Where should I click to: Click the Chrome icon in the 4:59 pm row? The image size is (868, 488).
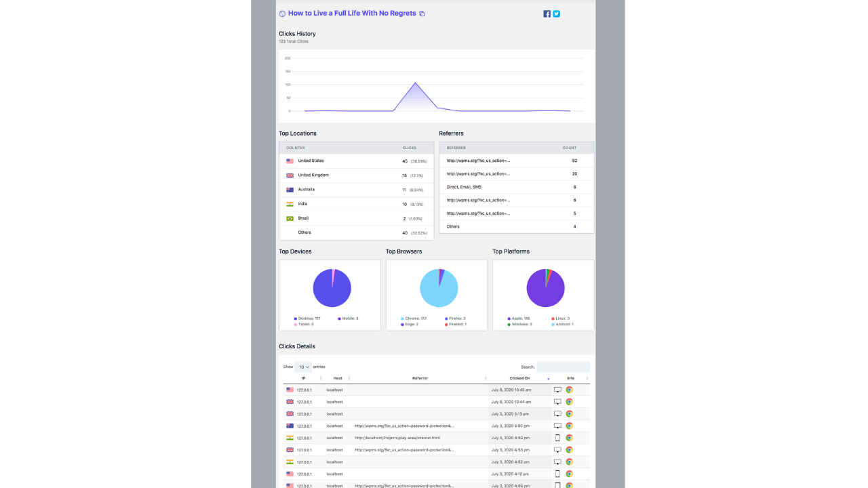point(570,438)
